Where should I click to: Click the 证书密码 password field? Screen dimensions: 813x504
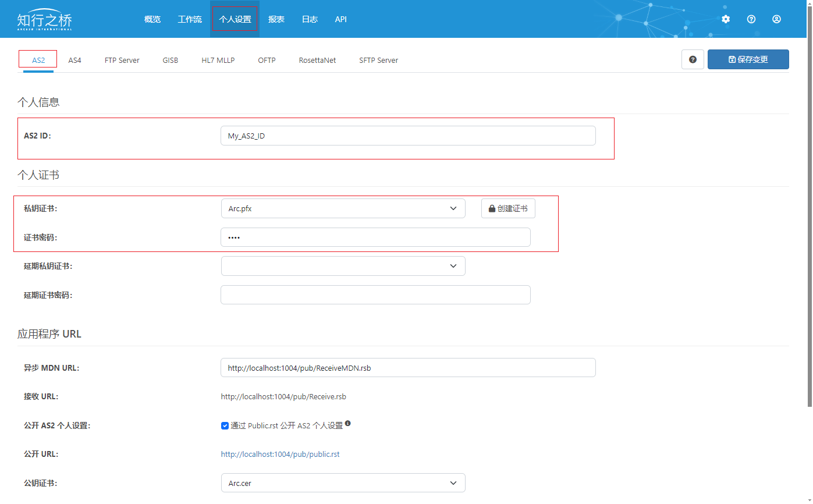375,237
